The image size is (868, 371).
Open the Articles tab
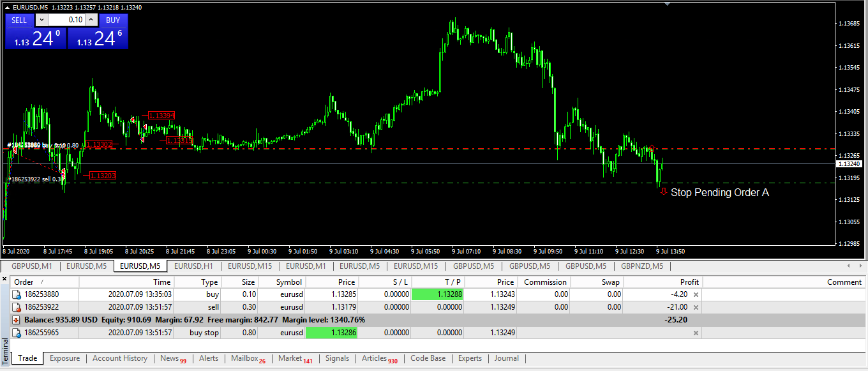(x=380, y=358)
